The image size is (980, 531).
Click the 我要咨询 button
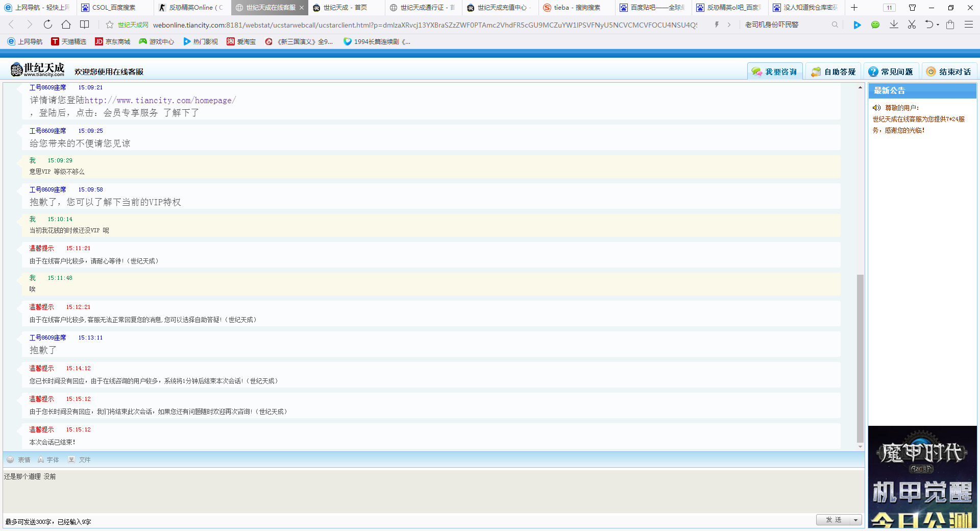point(775,71)
